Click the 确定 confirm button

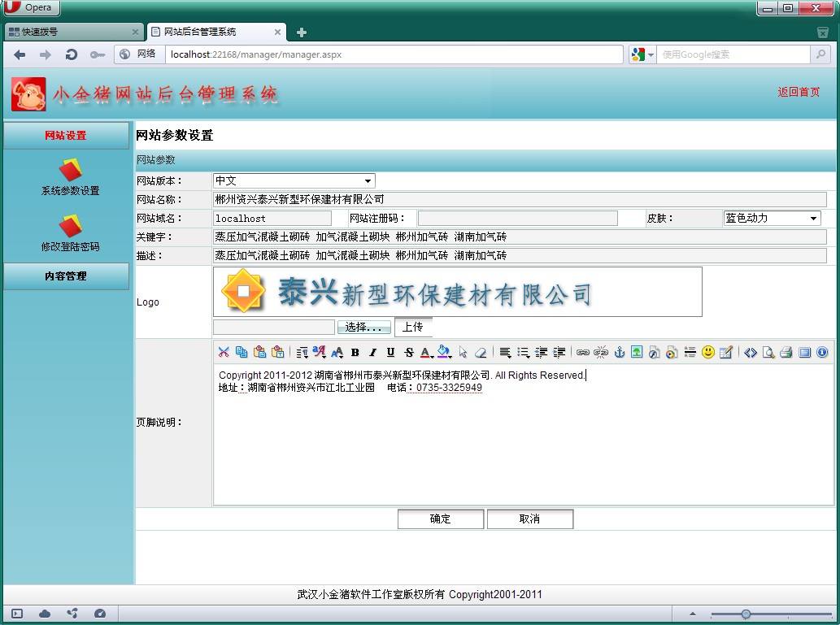pos(441,519)
